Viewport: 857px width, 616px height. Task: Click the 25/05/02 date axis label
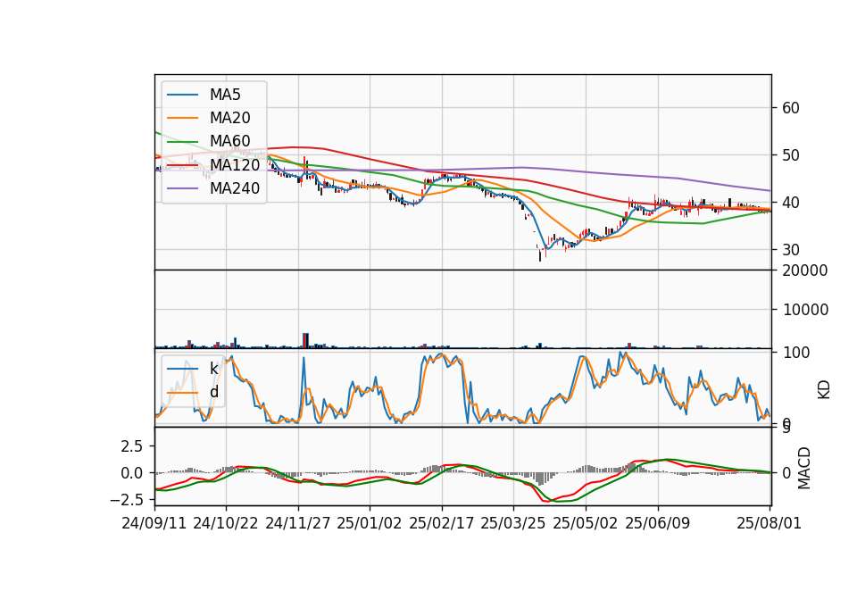[586, 523]
